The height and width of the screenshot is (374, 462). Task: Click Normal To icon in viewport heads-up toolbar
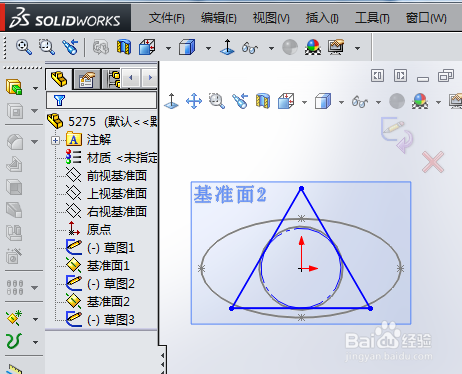click(x=171, y=101)
